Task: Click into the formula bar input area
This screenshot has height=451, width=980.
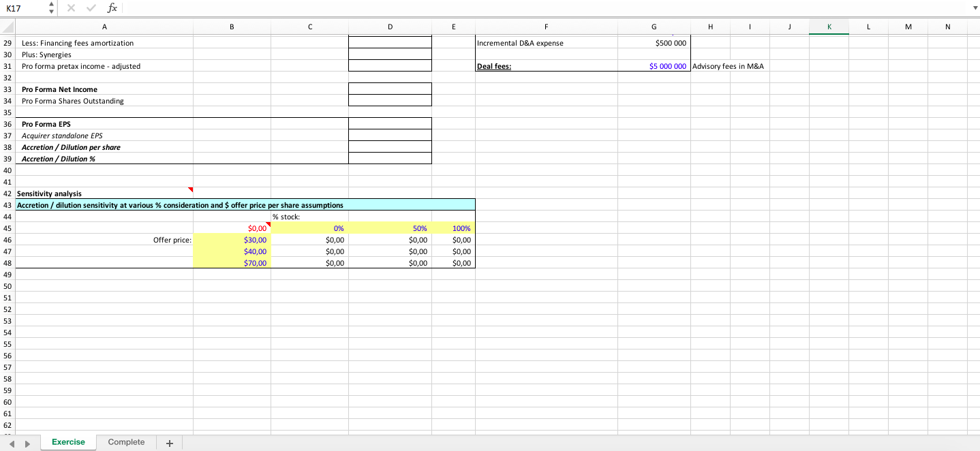Action: [x=544, y=8]
